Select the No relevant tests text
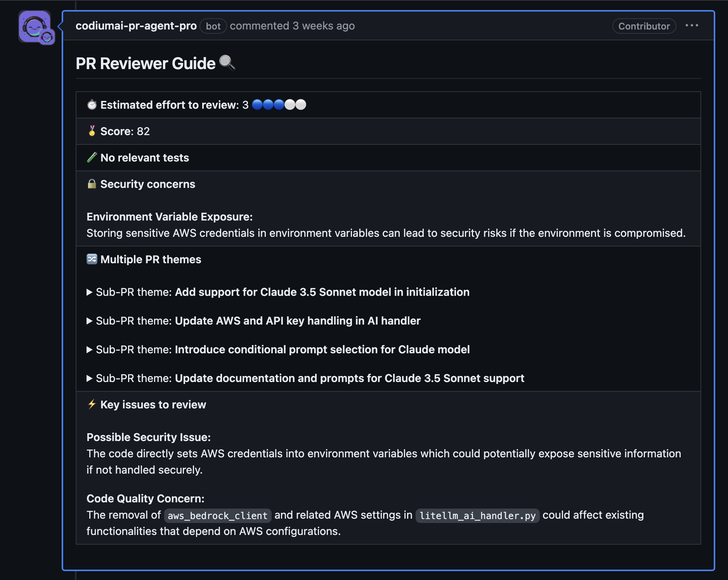This screenshot has height=580, width=728. (145, 158)
